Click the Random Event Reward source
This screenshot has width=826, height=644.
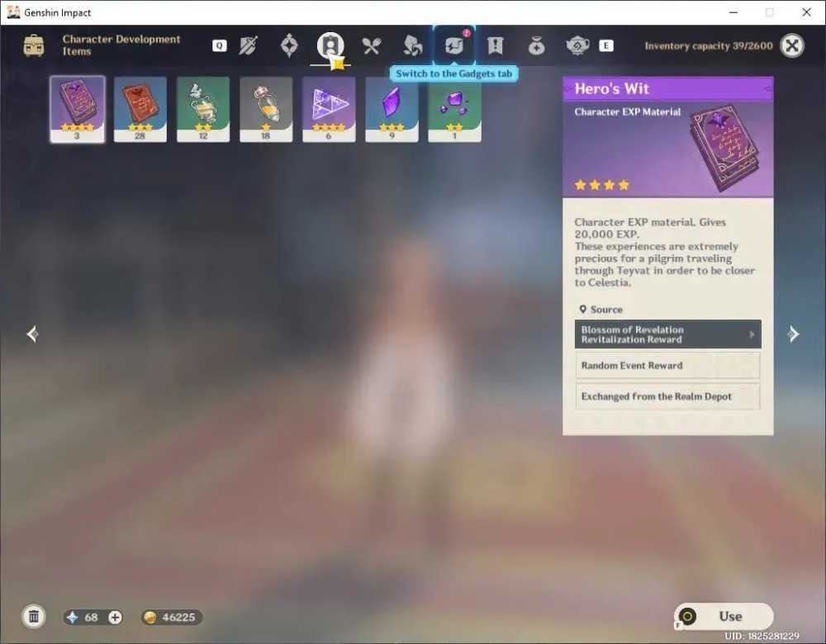coord(668,366)
